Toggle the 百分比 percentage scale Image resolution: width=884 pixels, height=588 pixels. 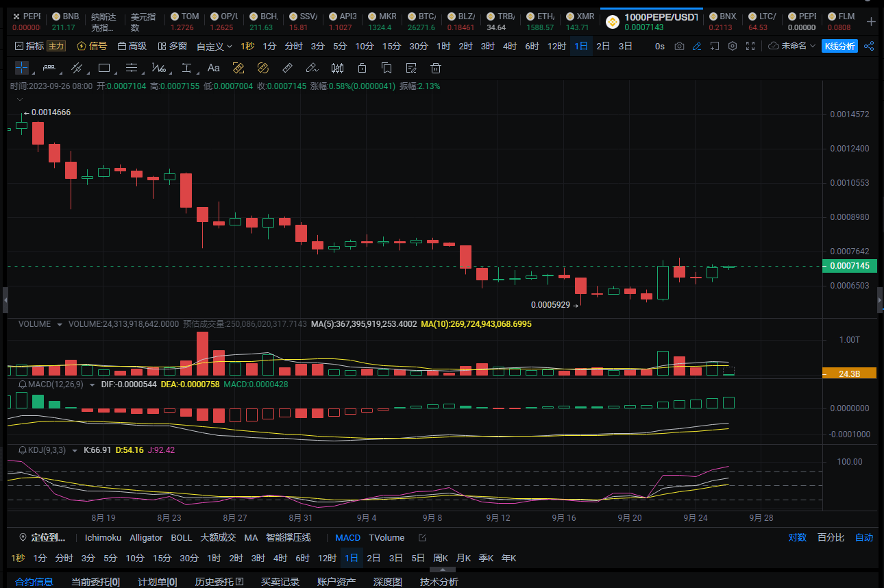pos(831,537)
